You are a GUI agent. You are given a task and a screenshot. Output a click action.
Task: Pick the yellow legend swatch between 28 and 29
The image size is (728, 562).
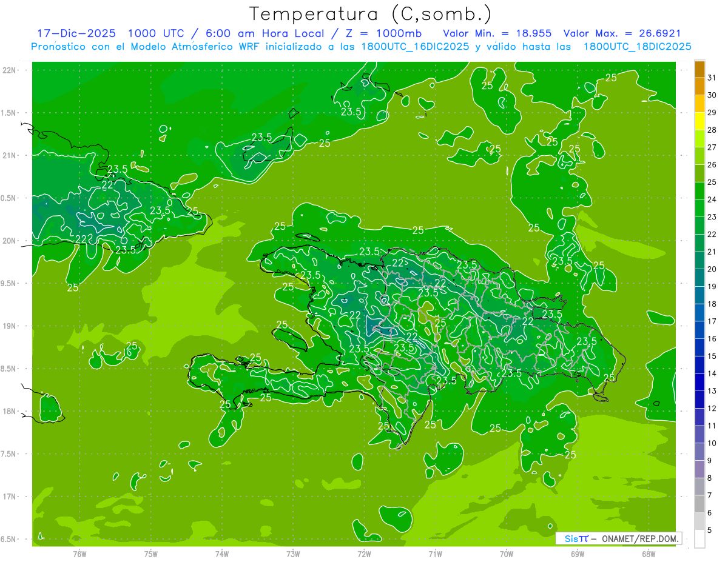pyautogui.click(x=700, y=121)
